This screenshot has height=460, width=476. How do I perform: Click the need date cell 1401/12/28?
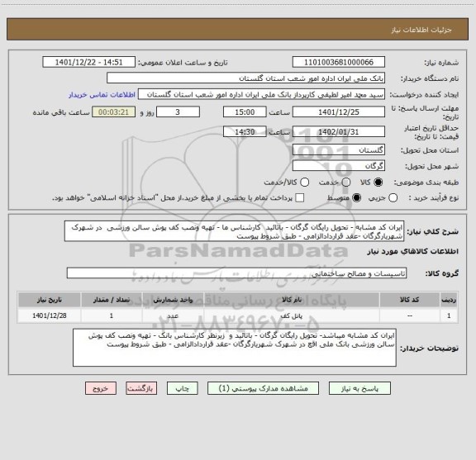pos(50,315)
